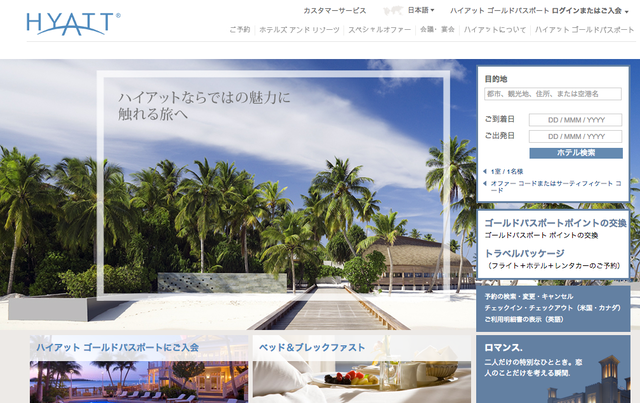Open the ハイアット ゴールドパスポートにご入会 promo heading

click(118, 347)
